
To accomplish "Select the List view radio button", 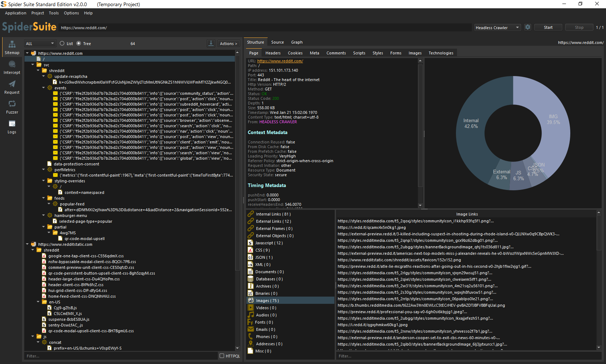I will point(62,44).
